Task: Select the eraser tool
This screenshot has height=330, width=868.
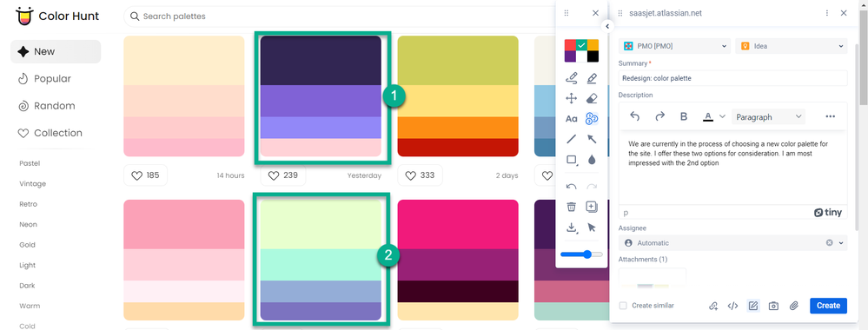Action: click(x=591, y=98)
